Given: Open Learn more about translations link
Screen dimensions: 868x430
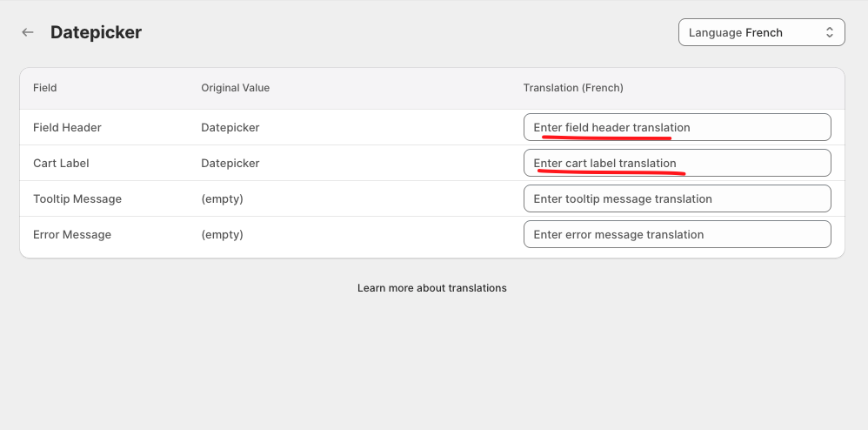Looking at the screenshot, I should [x=431, y=287].
